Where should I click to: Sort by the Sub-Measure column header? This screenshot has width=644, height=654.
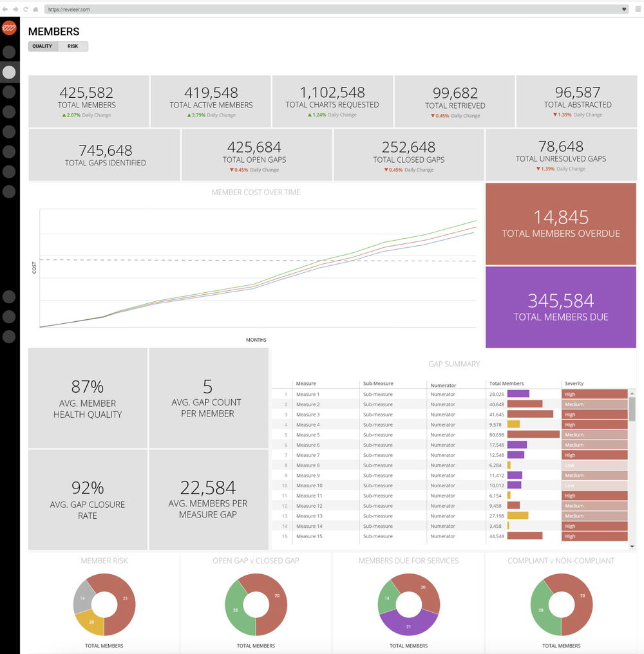pyautogui.click(x=378, y=383)
